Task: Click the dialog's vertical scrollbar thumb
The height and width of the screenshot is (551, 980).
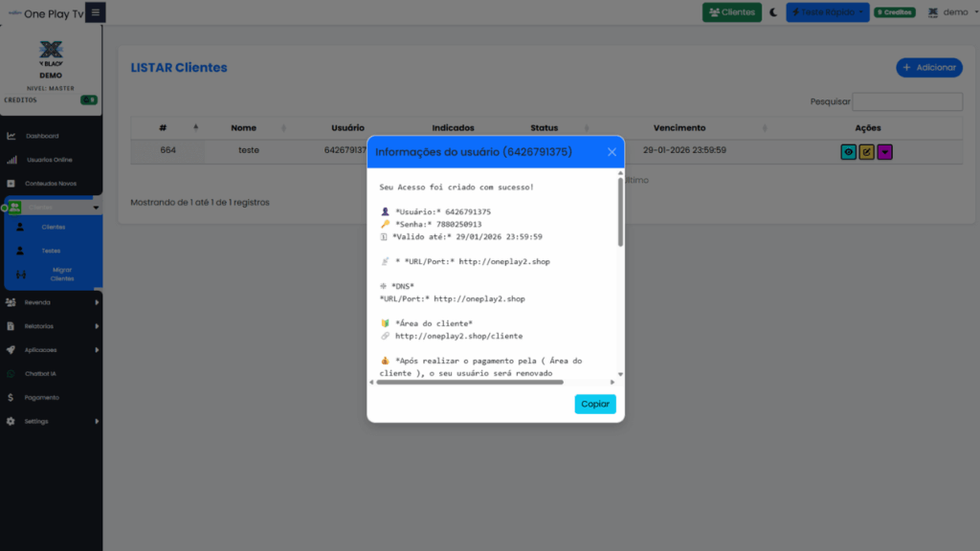Action: pos(620,211)
